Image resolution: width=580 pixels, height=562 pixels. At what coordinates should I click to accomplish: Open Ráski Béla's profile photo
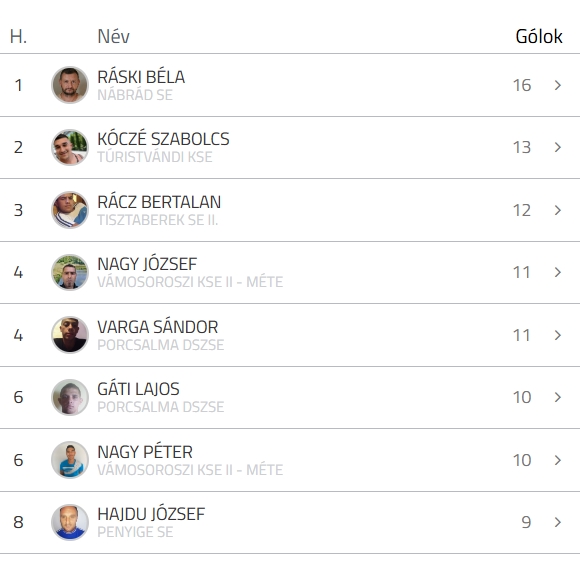(x=70, y=85)
